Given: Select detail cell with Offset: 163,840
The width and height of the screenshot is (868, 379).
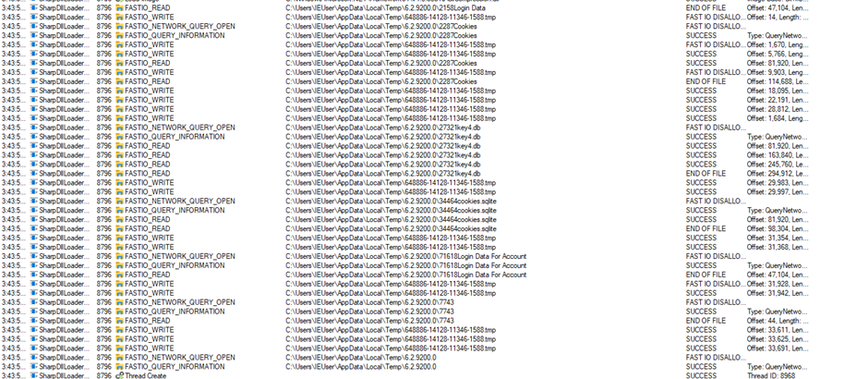Looking at the screenshot, I should click(x=778, y=155).
